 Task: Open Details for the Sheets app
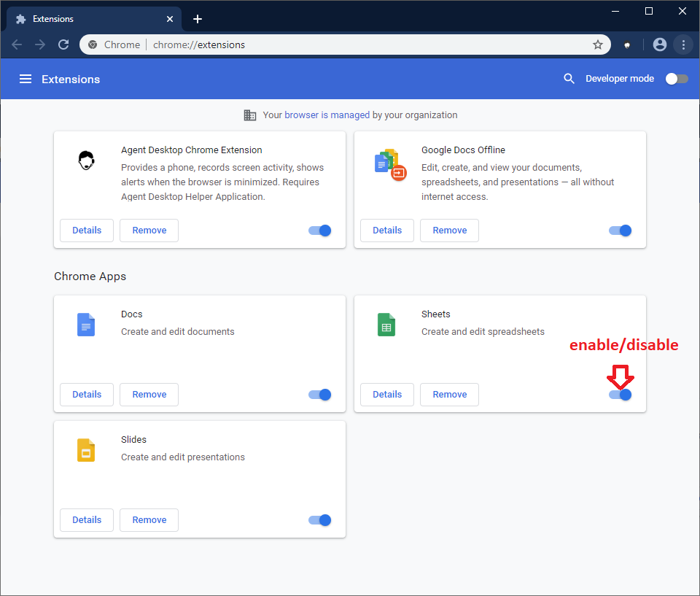(387, 395)
